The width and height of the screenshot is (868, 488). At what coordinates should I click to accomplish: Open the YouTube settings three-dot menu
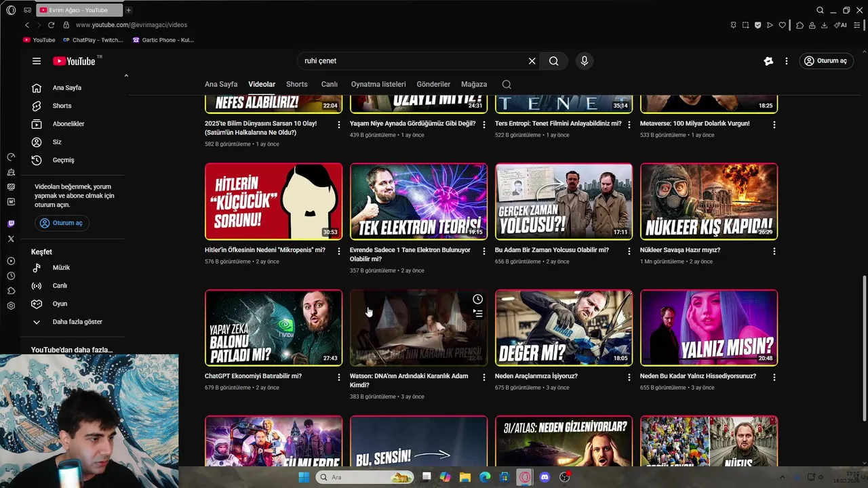pos(787,61)
